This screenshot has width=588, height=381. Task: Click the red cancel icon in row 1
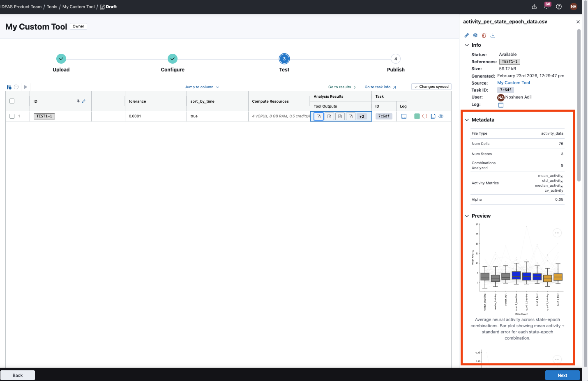[425, 116]
